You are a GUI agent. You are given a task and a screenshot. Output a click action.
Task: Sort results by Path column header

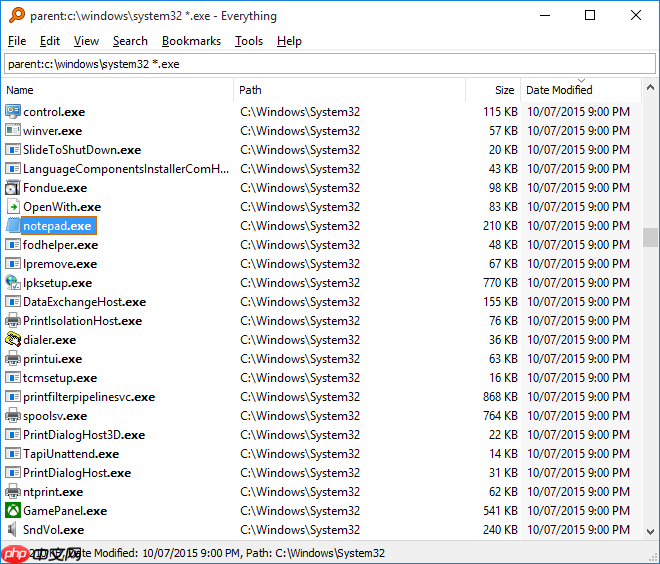pos(350,90)
